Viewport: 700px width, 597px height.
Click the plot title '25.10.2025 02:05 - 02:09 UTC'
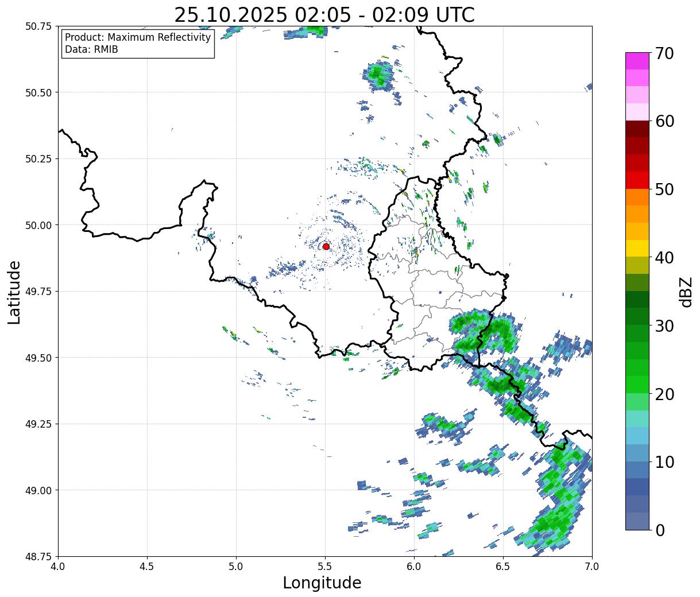coord(324,14)
